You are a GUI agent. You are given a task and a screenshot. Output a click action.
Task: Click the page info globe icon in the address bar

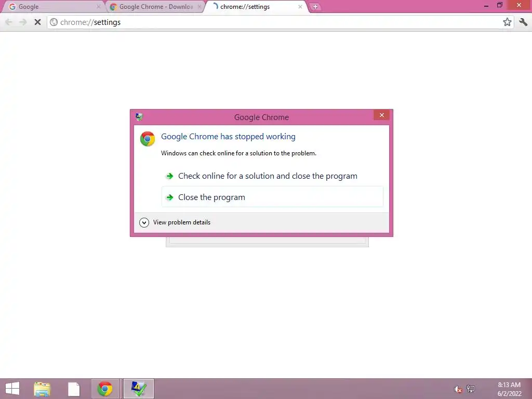click(x=54, y=22)
